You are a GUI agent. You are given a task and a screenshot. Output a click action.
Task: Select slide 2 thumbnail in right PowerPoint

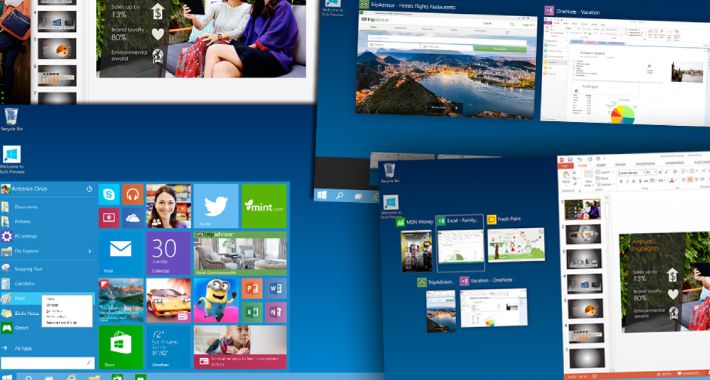point(584,234)
